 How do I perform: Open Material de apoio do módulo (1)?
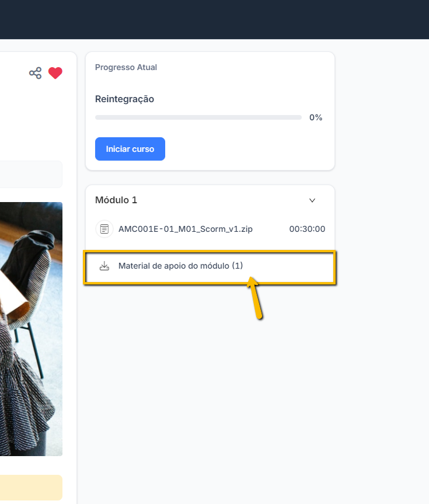pos(180,266)
